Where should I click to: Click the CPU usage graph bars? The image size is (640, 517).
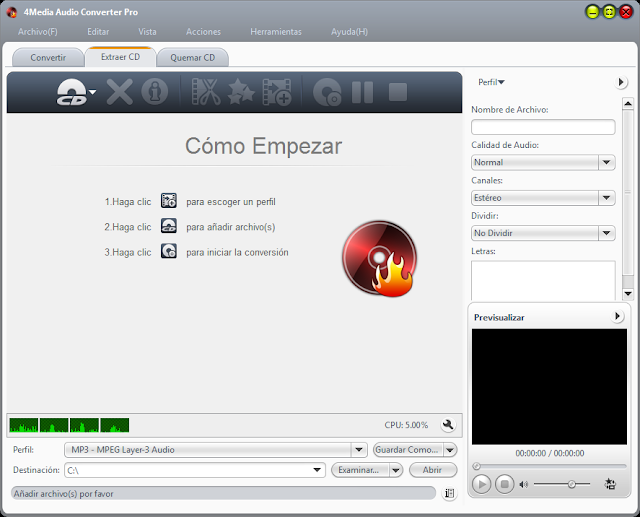[x=69, y=425]
